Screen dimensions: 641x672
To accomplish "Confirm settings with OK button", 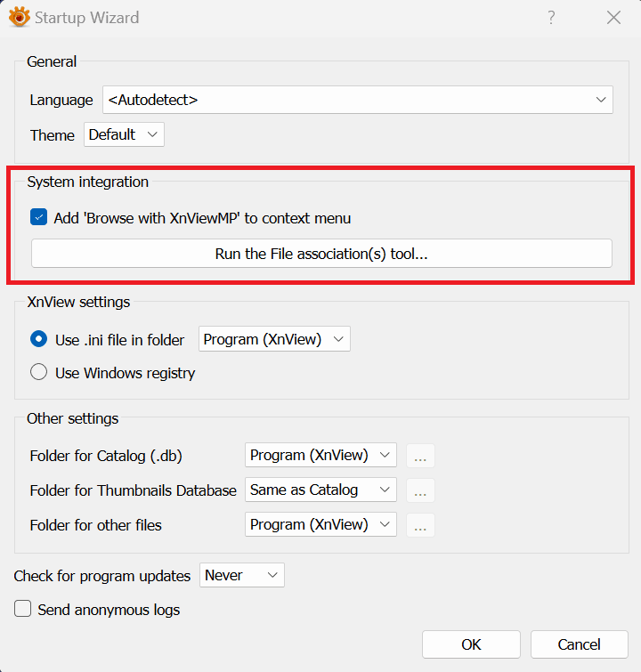I will click(x=471, y=644).
